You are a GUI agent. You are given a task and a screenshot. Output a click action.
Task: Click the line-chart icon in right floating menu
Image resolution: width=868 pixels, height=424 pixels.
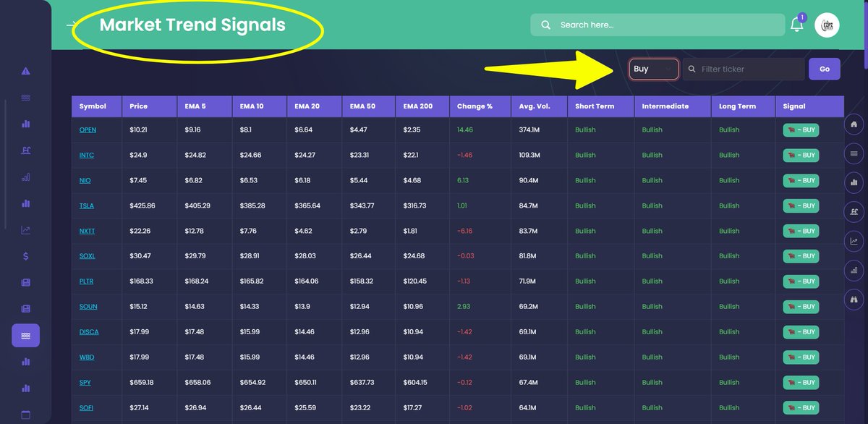(854, 241)
